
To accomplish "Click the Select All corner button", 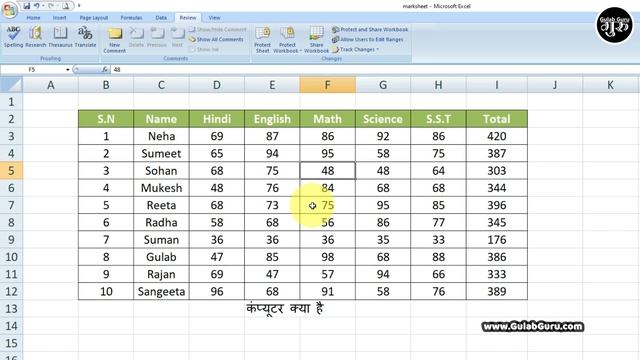I will coord(11,85).
